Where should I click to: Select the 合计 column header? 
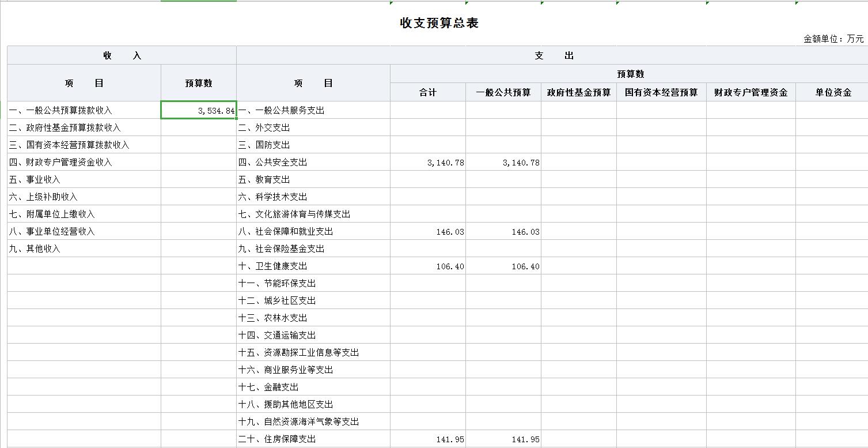(x=428, y=92)
